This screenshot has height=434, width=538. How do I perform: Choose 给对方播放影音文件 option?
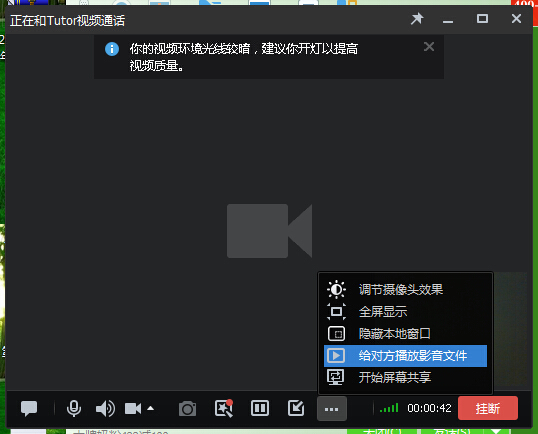[405, 356]
